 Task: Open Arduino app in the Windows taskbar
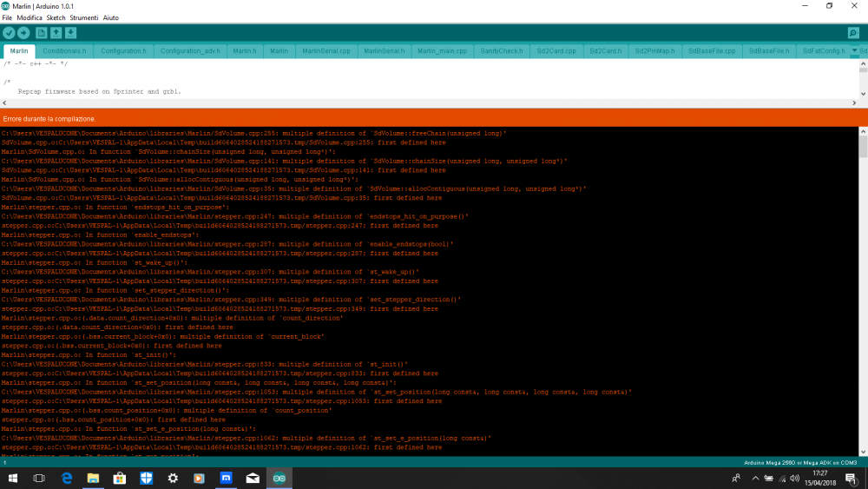pyautogui.click(x=279, y=478)
